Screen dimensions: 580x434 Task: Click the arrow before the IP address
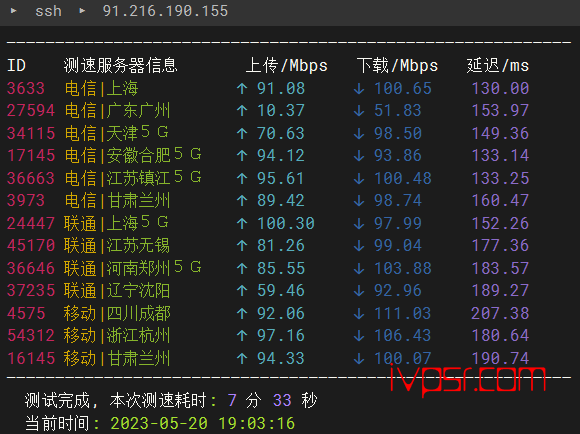coord(82,11)
